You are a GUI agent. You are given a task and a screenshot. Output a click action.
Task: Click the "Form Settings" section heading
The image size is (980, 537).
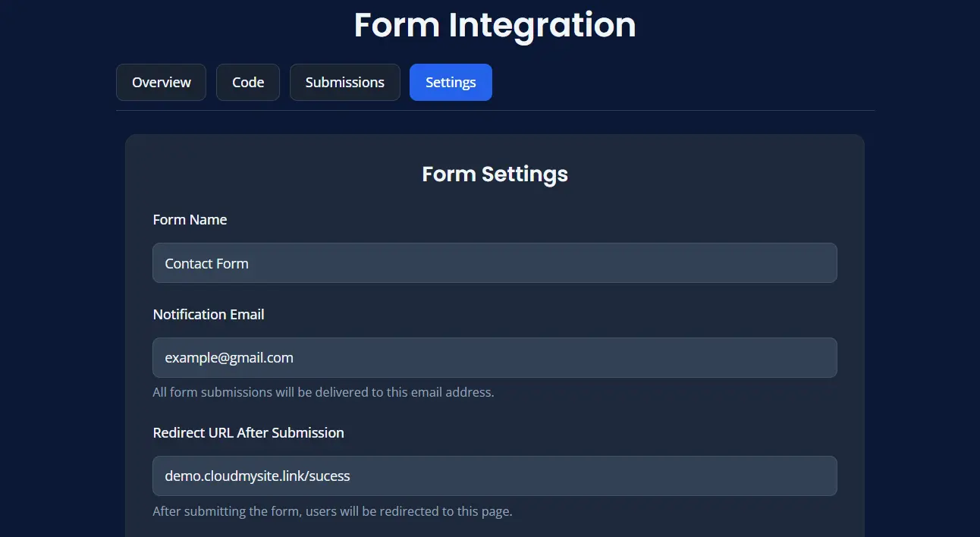[x=495, y=174]
